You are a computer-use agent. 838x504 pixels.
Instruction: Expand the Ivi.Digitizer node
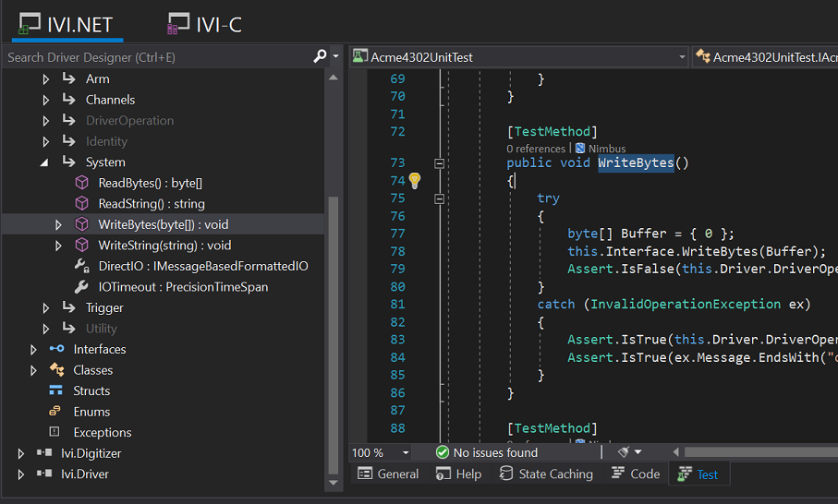(x=21, y=454)
